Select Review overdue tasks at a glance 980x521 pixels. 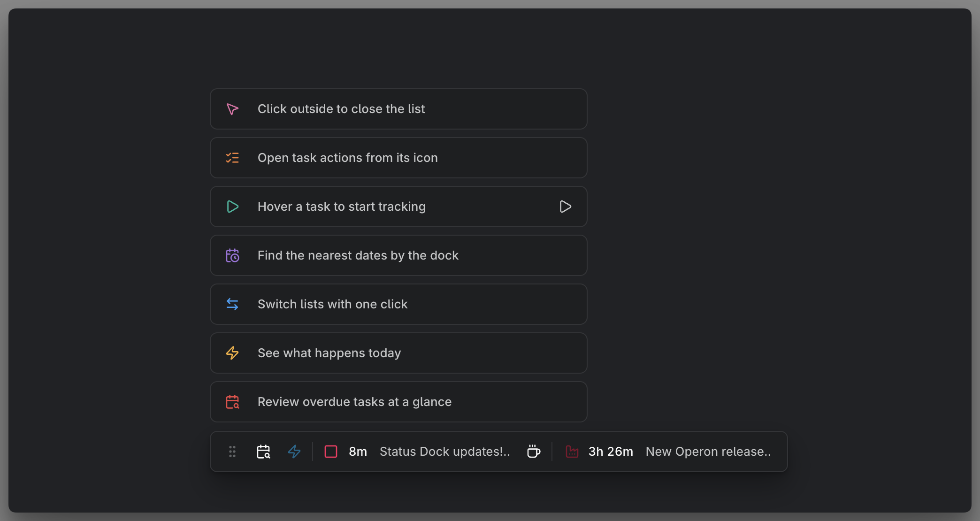[x=398, y=402]
